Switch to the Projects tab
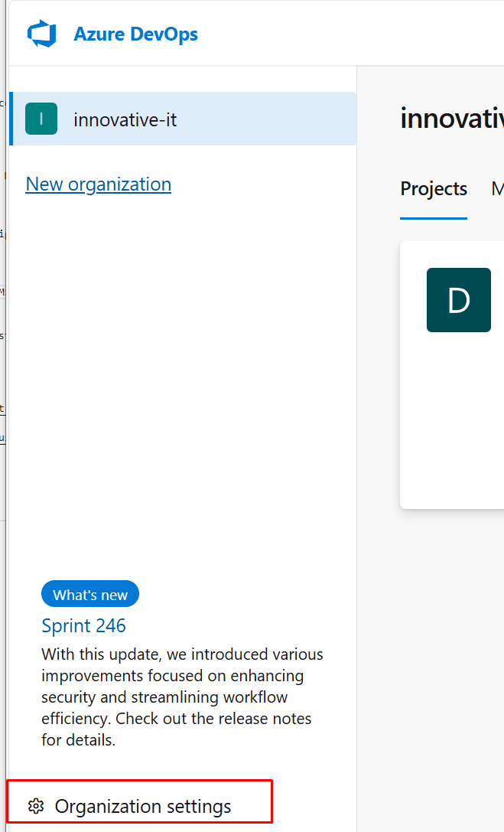Viewport: 504px width, 832px height. tap(434, 189)
